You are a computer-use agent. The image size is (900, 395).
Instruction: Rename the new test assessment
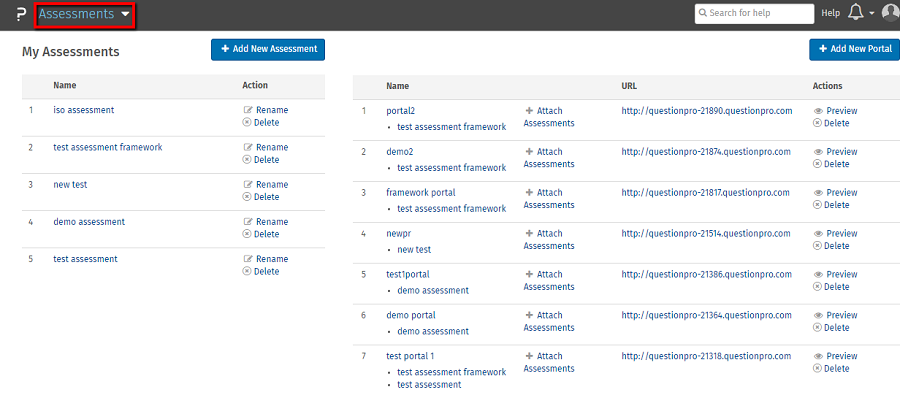click(x=266, y=185)
